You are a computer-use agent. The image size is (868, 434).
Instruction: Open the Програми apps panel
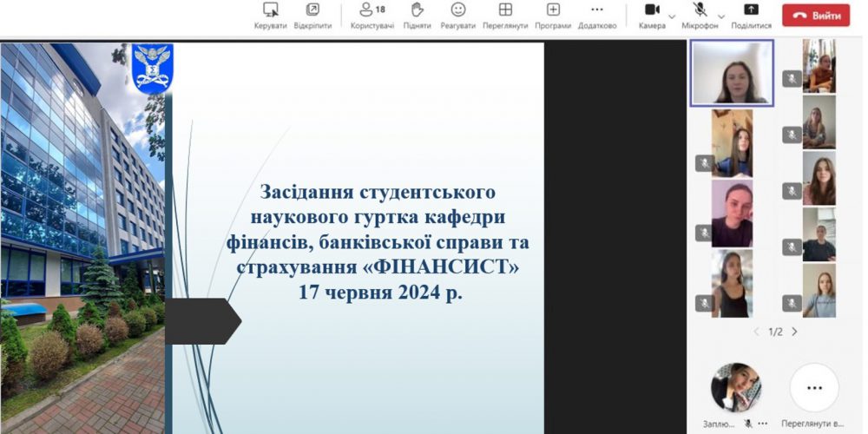pos(553,10)
